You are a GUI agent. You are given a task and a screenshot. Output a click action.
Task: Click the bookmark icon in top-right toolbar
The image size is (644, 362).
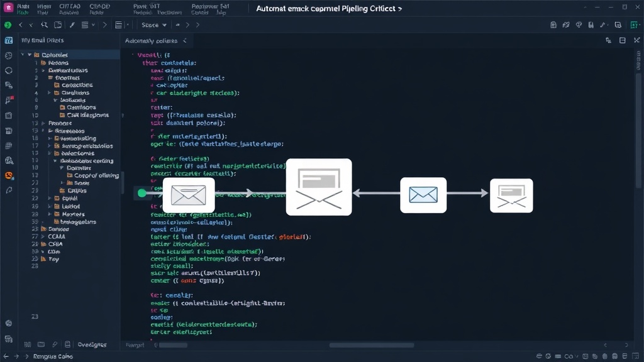pyautogui.click(x=591, y=25)
